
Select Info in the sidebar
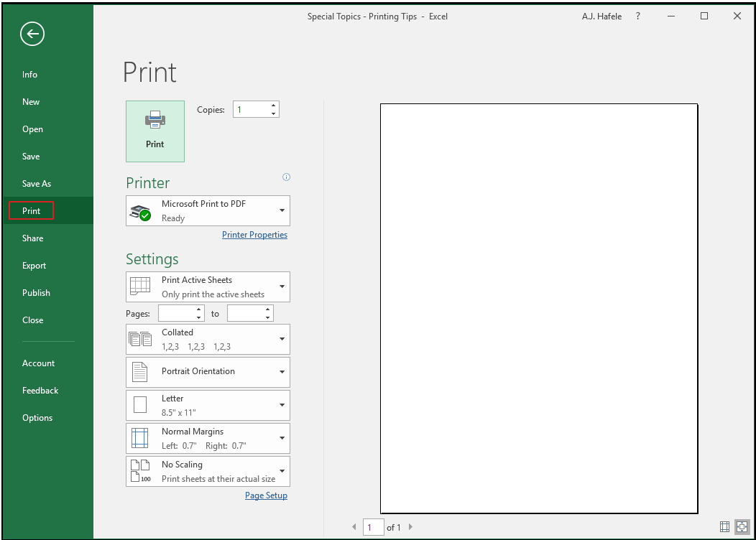click(29, 75)
